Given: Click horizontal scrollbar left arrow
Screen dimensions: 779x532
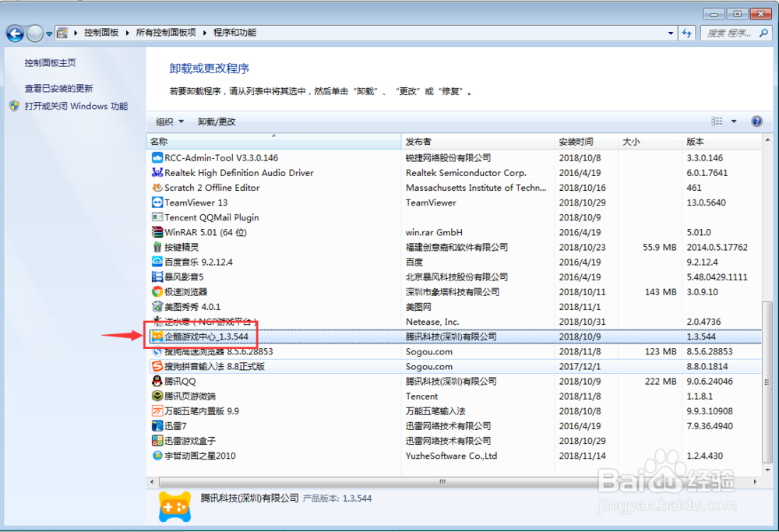Looking at the screenshot, I should [153, 482].
